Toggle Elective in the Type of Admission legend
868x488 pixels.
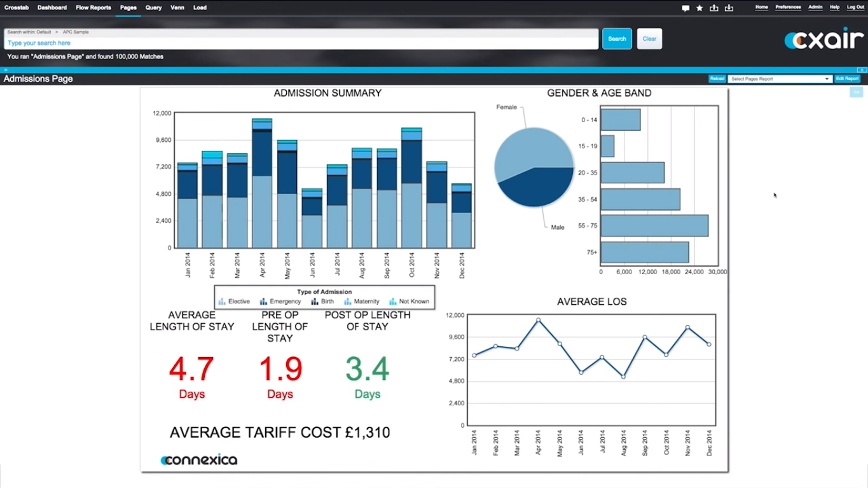click(x=233, y=301)
